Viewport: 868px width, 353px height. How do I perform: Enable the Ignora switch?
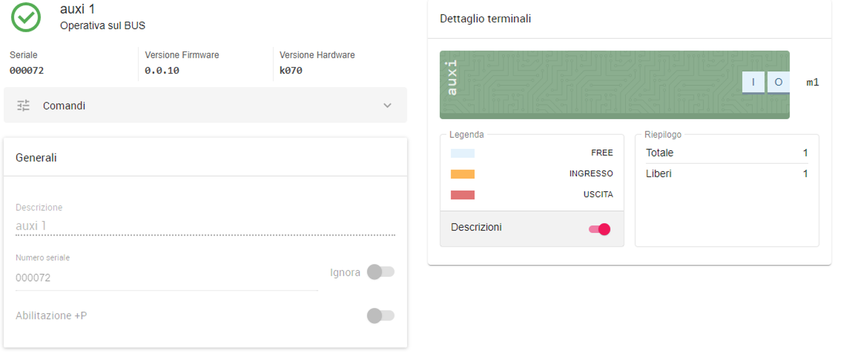pos(381,272)
